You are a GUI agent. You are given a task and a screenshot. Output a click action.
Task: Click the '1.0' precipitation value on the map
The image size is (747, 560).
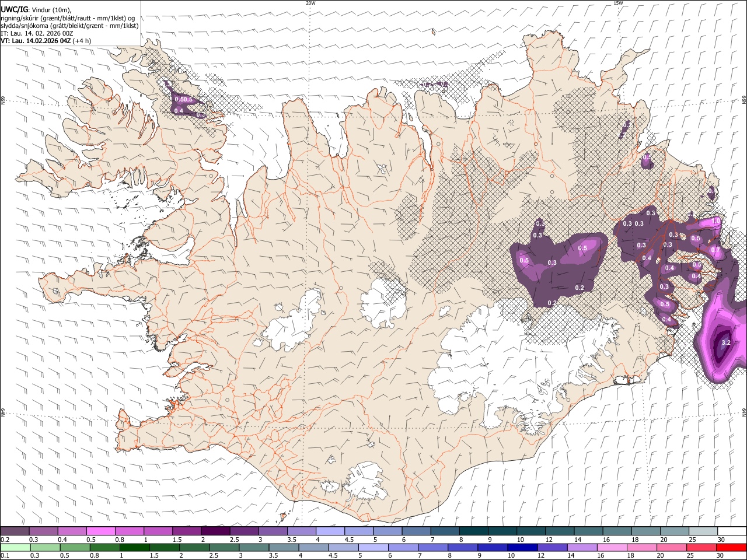click(x=716, y=222)
